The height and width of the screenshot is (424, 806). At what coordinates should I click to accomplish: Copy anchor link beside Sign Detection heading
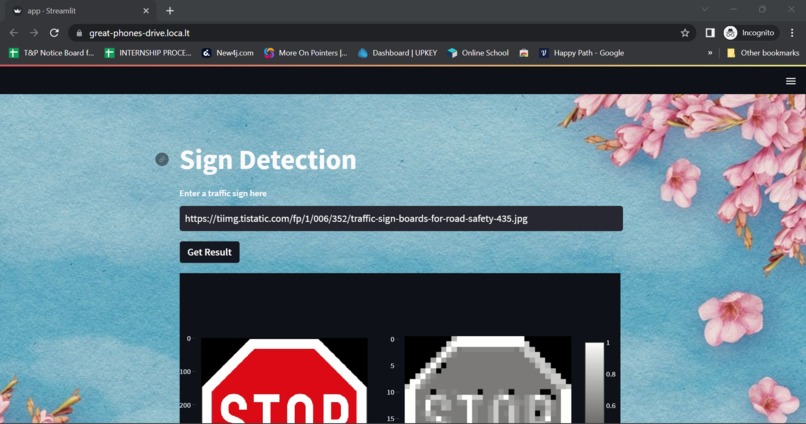[x=162, y=159]
